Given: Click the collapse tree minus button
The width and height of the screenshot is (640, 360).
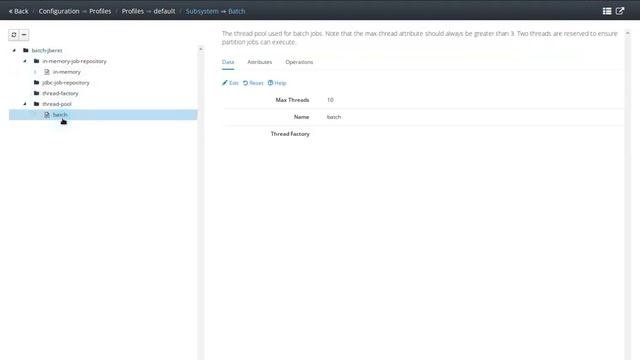Looking at the screenshot, I should 24,35.
